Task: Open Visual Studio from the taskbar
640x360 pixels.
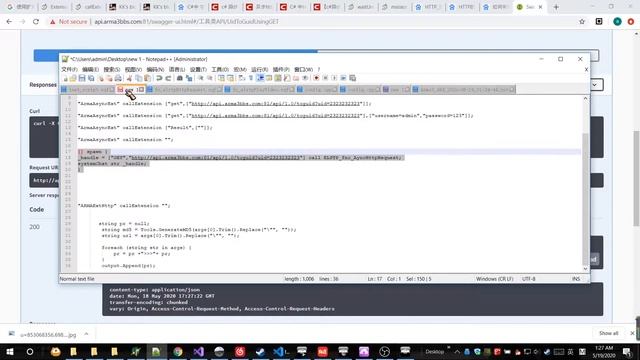Action: pos(198,351)
